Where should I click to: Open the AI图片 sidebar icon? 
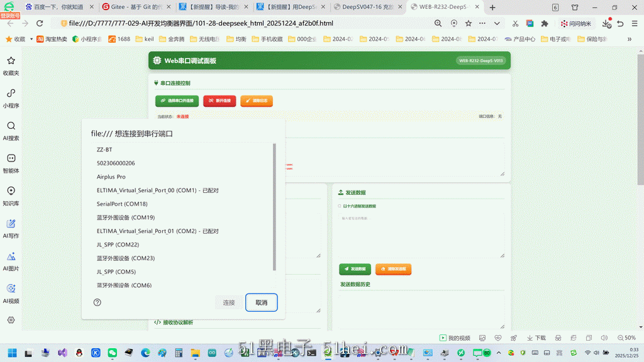pos(11,256)
